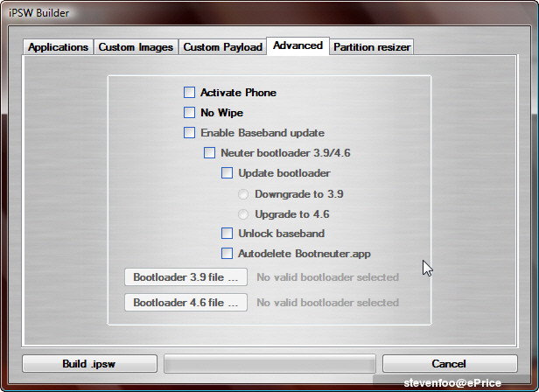Tick the No Wipe checkbox

(189, 113)
